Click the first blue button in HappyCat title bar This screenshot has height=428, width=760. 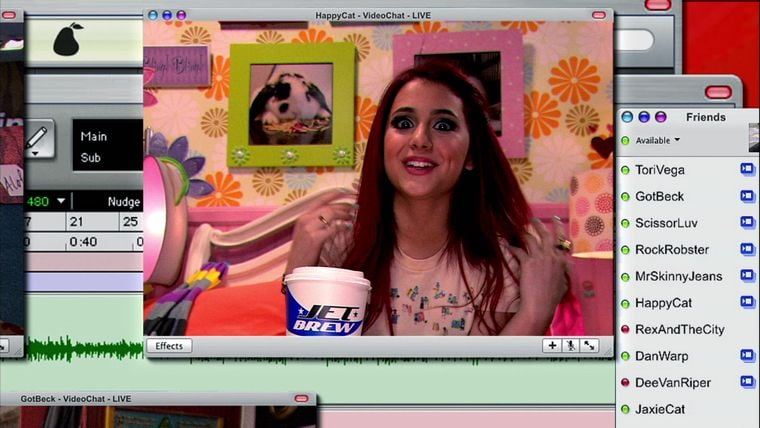coord(153,15)
